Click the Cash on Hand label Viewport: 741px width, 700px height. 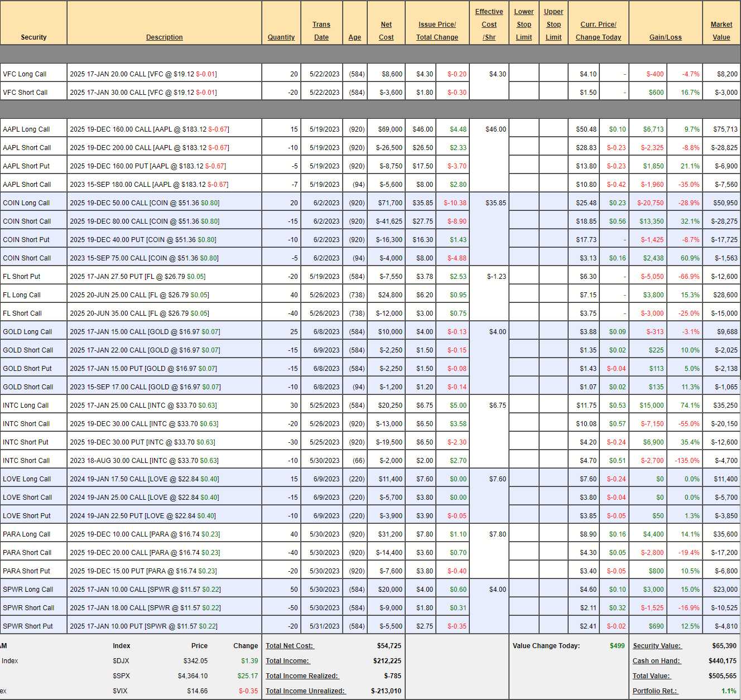(656, 661)
